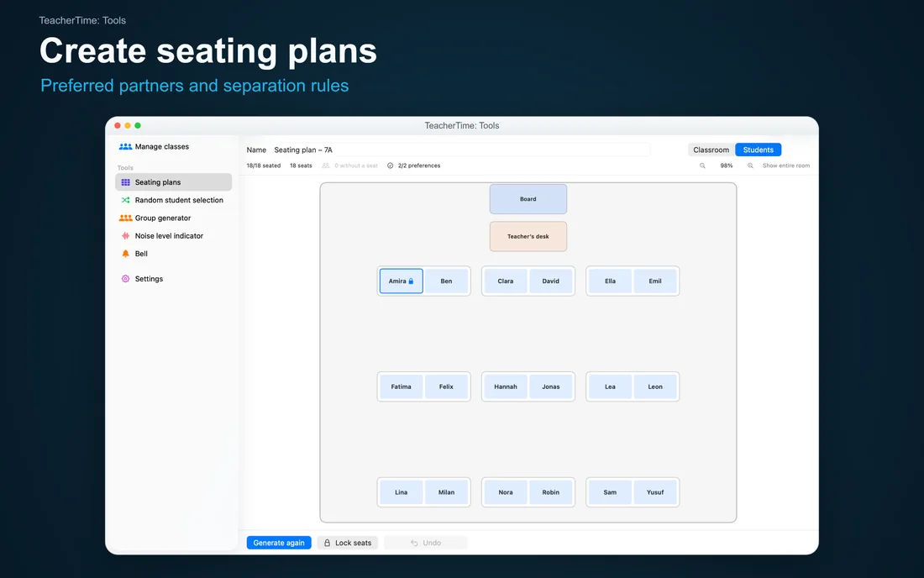This screenshot has height=578, width=924.
Task: Open Manage classes people icon
Action: [125, 147]
